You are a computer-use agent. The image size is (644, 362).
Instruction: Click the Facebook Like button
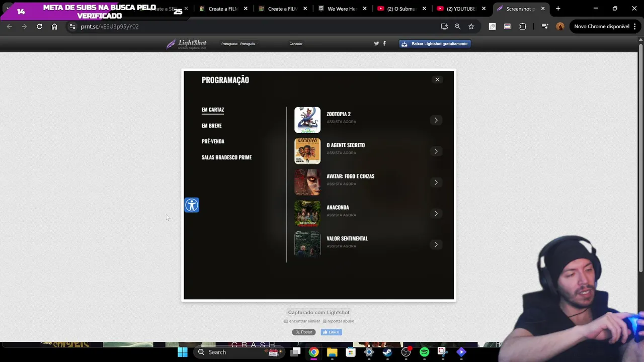click(332, 332)
